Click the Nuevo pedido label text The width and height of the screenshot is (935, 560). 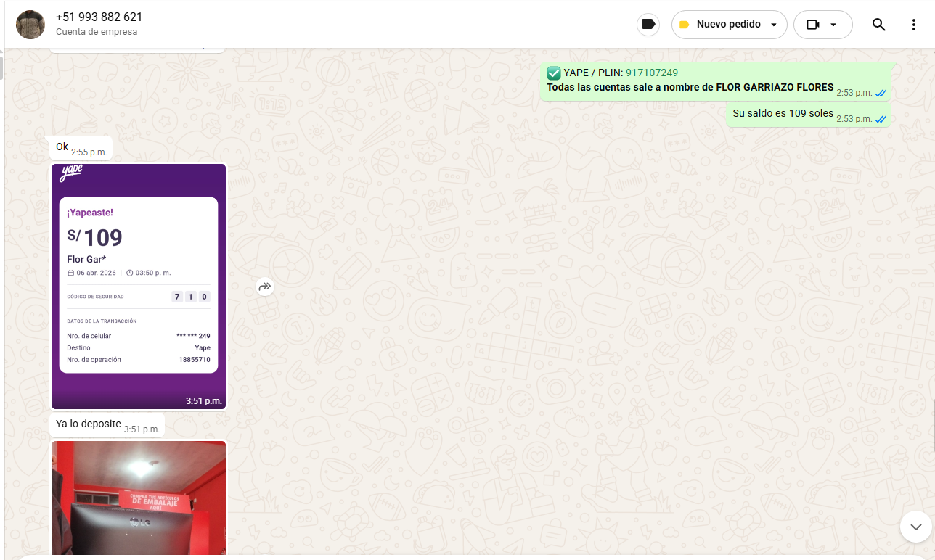tap(728, 25)
